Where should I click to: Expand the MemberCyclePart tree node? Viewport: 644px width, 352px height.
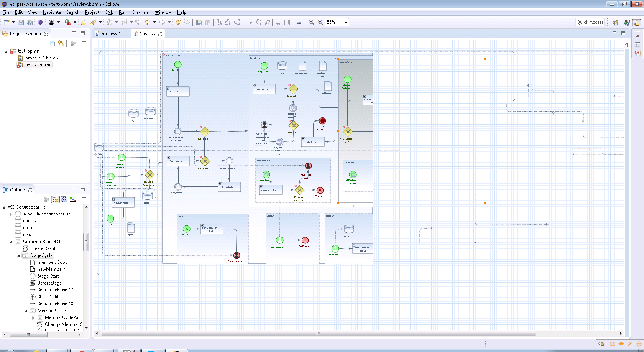tap(33, 318)
